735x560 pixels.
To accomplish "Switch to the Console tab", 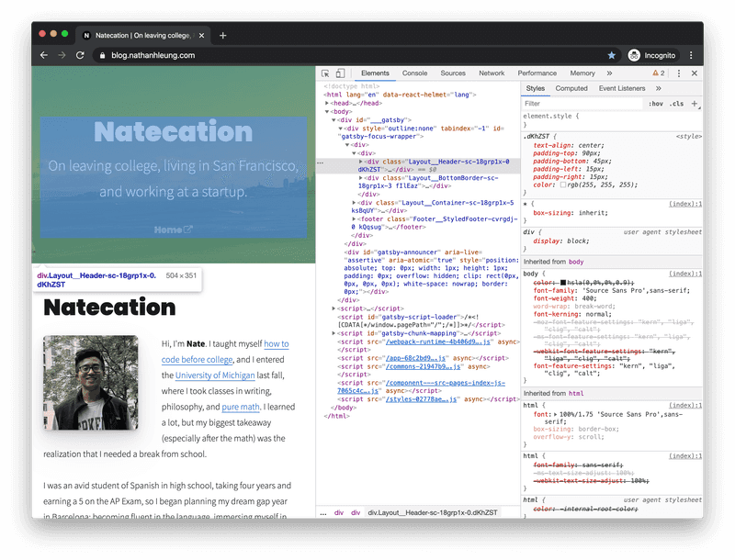I will [x=414, y=73].
